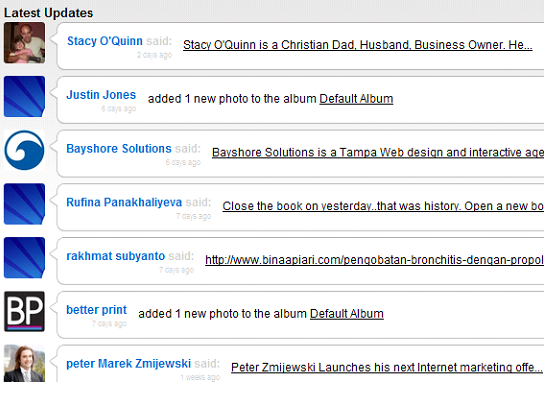Screen dimensions: 544x408
Task: Click Rufina Panakhaliyeva's default avatar
Action: (x=24, y=204)
